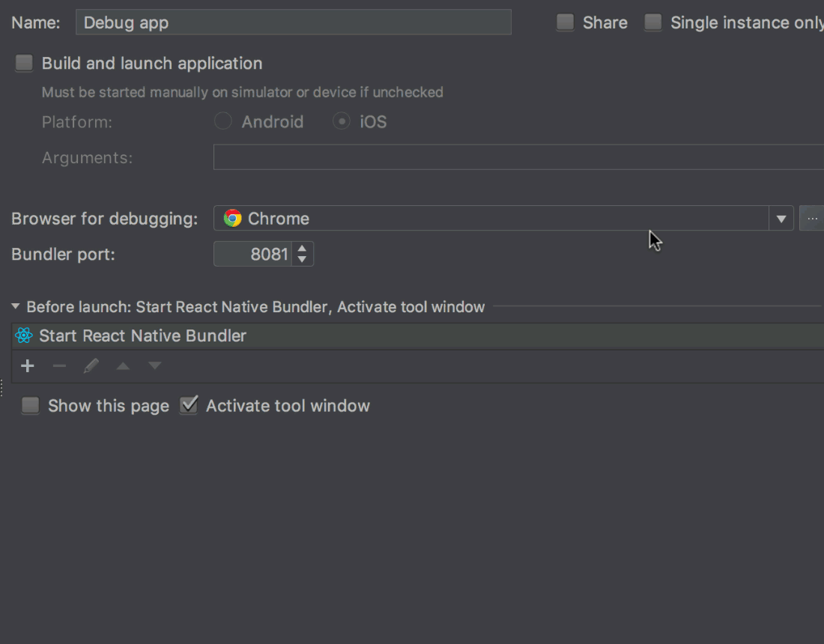This screenshot has height=644, width=824.
Task: Move the bundler task up
Action: [122, 365]
